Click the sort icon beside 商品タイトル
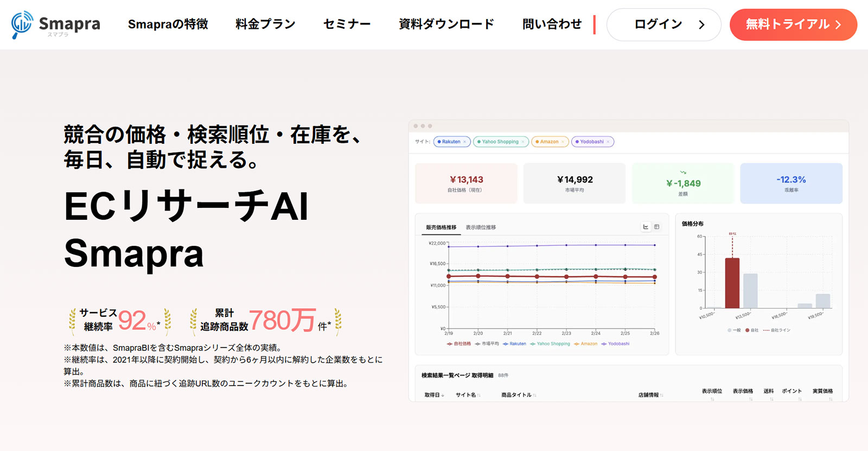 (x=535, y=395)
